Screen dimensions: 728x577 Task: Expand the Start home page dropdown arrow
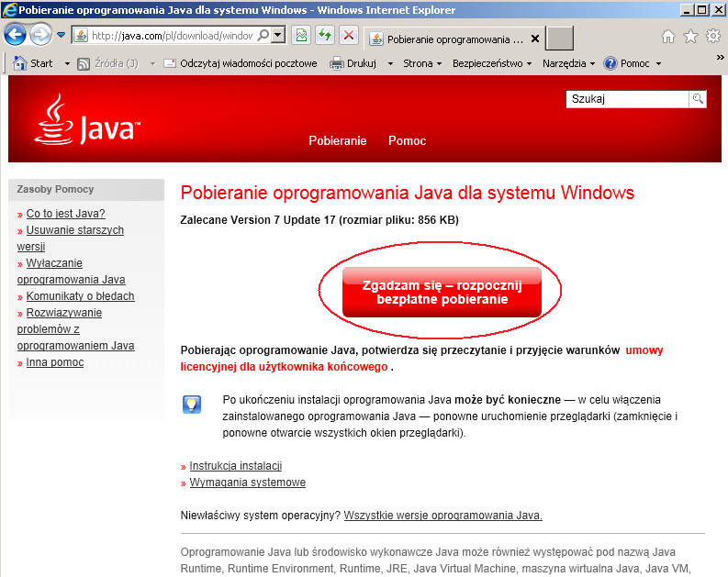tap(67, 63)
